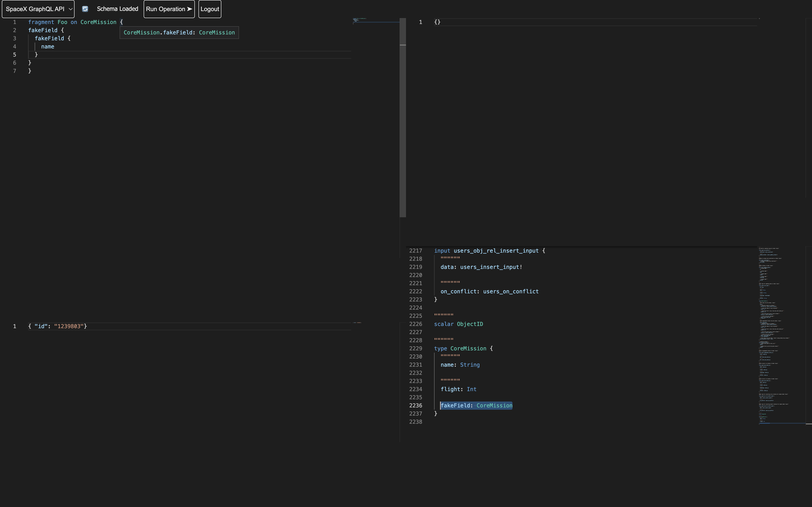The height and width of the screenshot is (507, 812).
Task: Click 'flight: Int' field in the schema
Action: click(458, 389)
